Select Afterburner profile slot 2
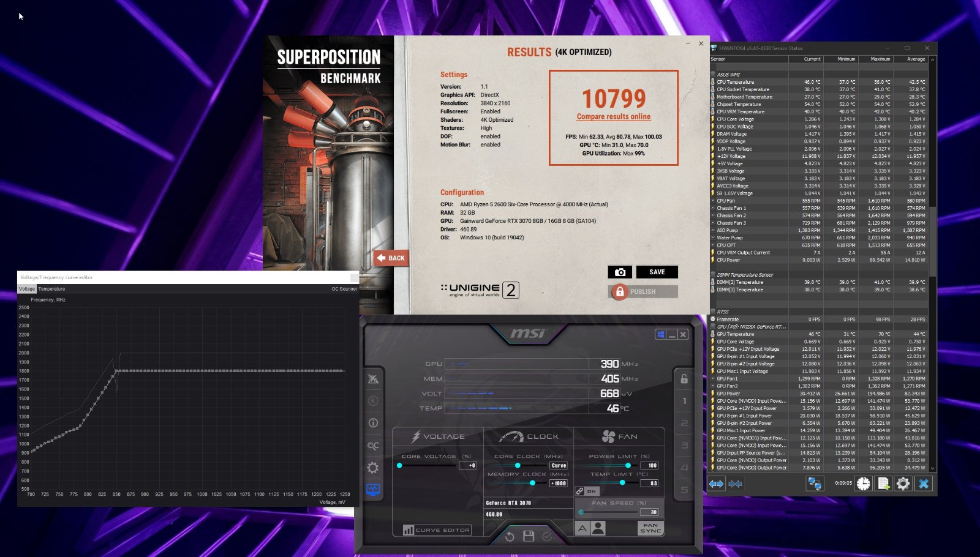The height and width of the screenshot is (557, 980). 684,423
